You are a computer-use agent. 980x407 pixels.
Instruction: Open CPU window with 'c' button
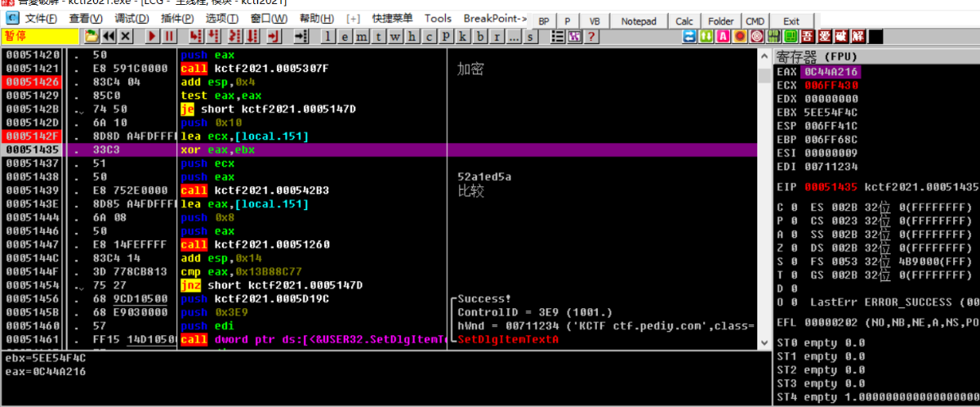pos(429,36)
